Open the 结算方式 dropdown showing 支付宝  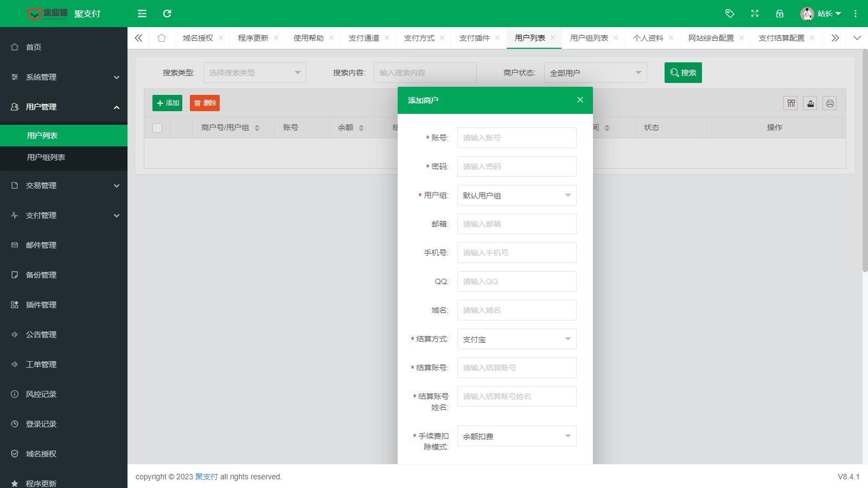point(516,339)
